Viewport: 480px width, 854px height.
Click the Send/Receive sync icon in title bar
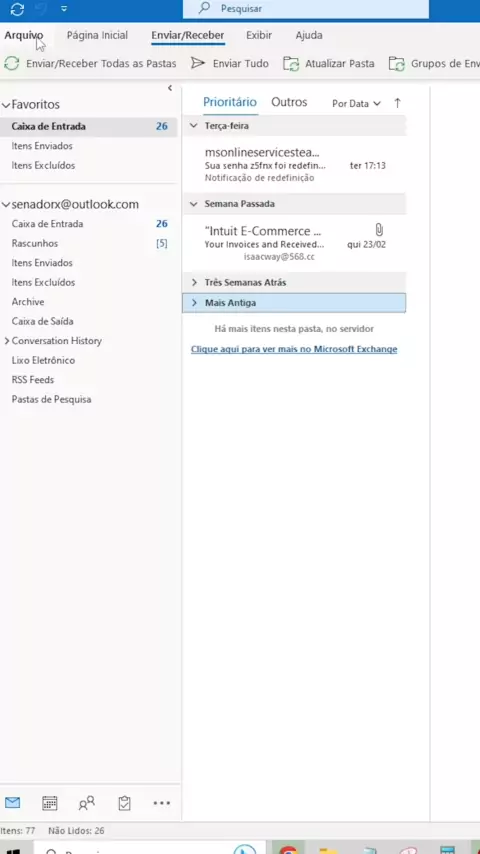pos(17,9)
